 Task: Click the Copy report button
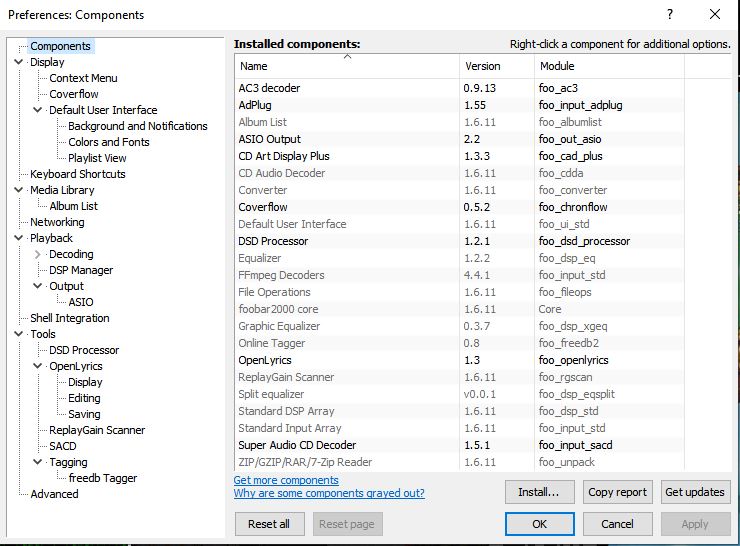click(x=618, y=492)
